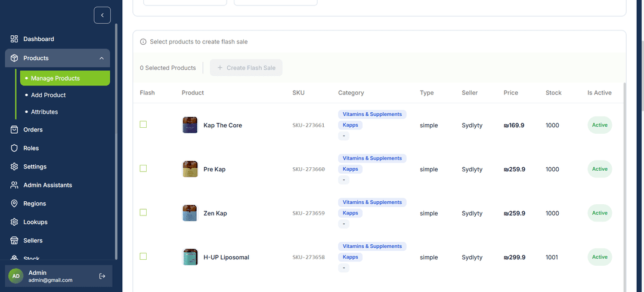Open Attributes submenu item
This screenshot has height=292, width=644.
tap(65, 112)
